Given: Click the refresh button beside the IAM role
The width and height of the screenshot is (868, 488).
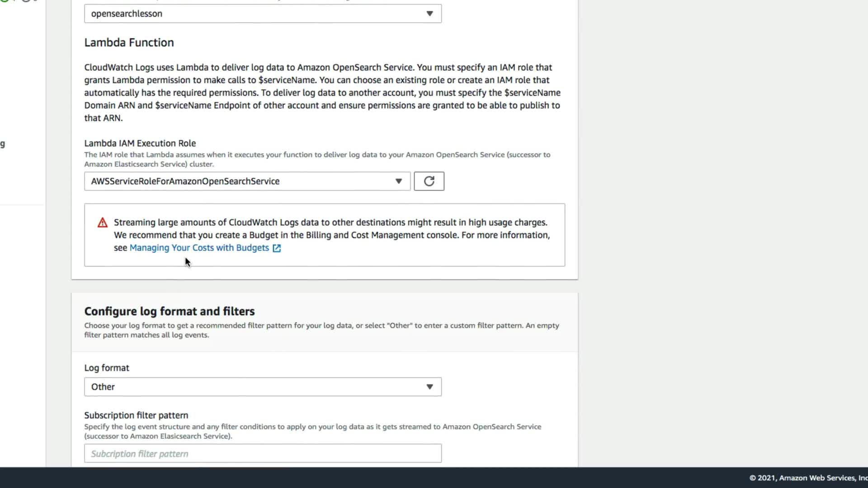Looking at the screenshot, I should [429, 181].
